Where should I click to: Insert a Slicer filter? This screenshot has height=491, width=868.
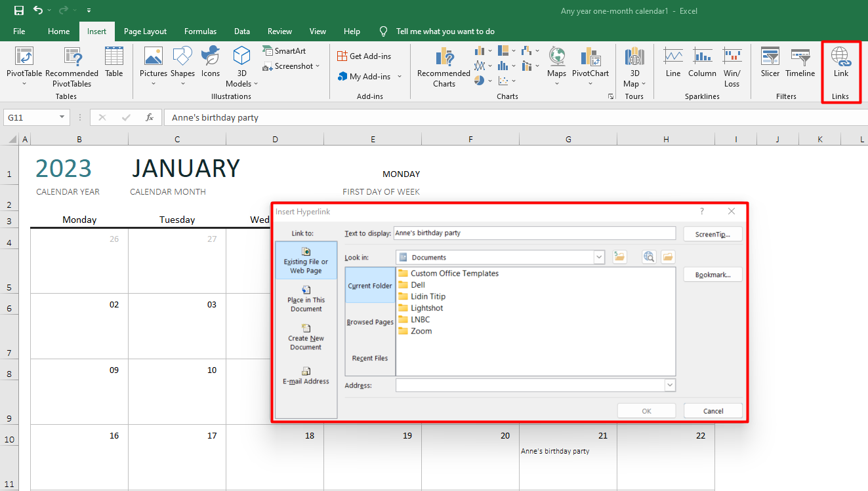(x=770, y=58)
